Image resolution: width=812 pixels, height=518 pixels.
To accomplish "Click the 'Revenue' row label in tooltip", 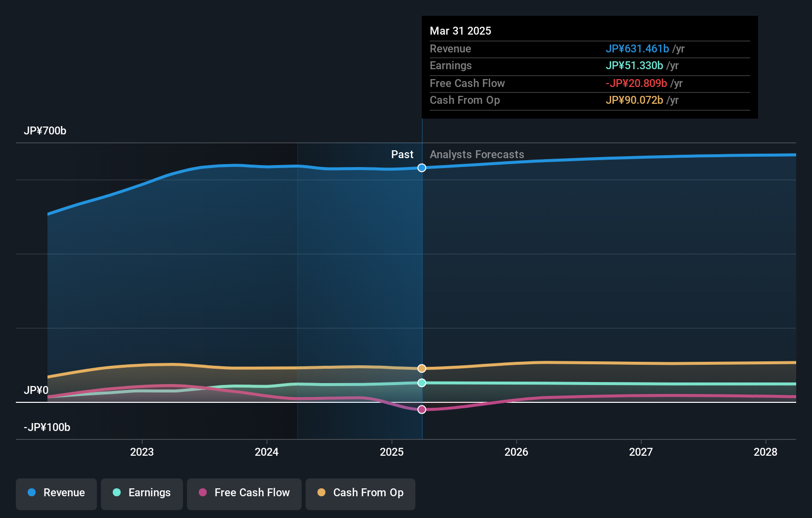I will tap(450, 48).
